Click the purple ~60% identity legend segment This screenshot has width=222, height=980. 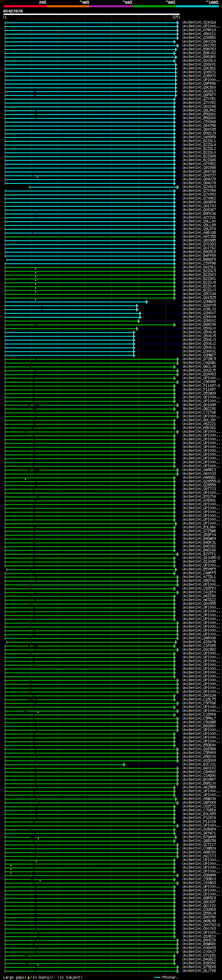[111, 6]
